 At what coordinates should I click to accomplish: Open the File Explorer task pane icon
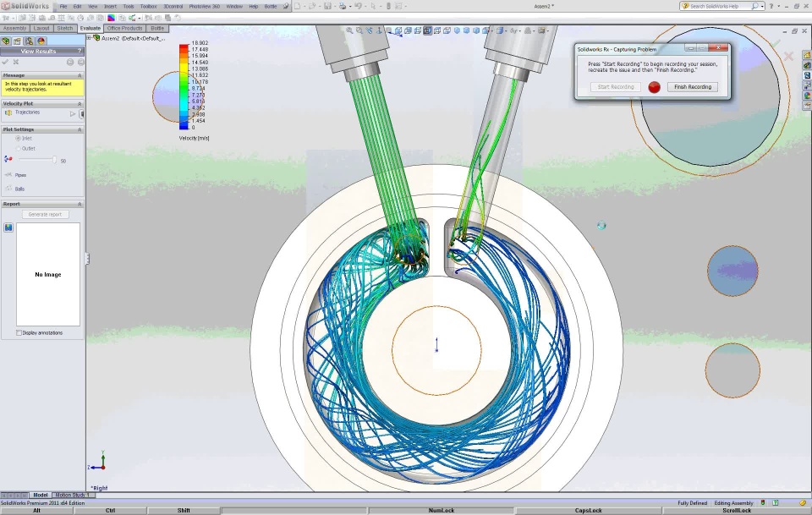pos(807,75)
